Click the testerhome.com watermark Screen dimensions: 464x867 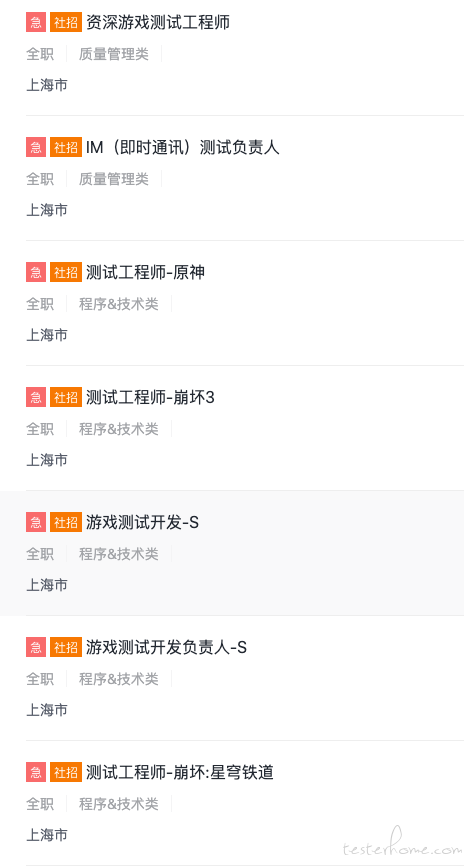(x=401, y=847)
